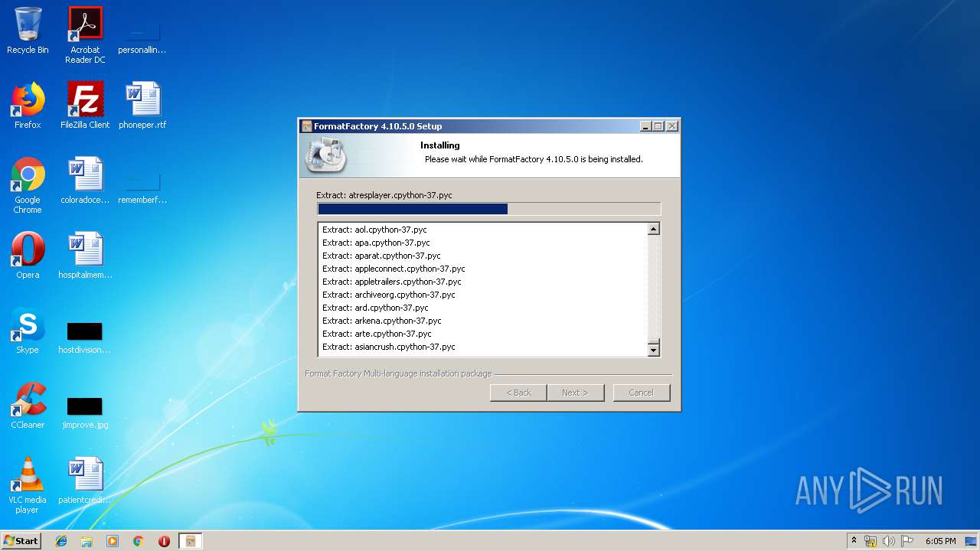Viewport: 980px width, 551px height.
Task: Select the log line appletrailers.cpython-37.pyc
Action: [x=392, y=282]
